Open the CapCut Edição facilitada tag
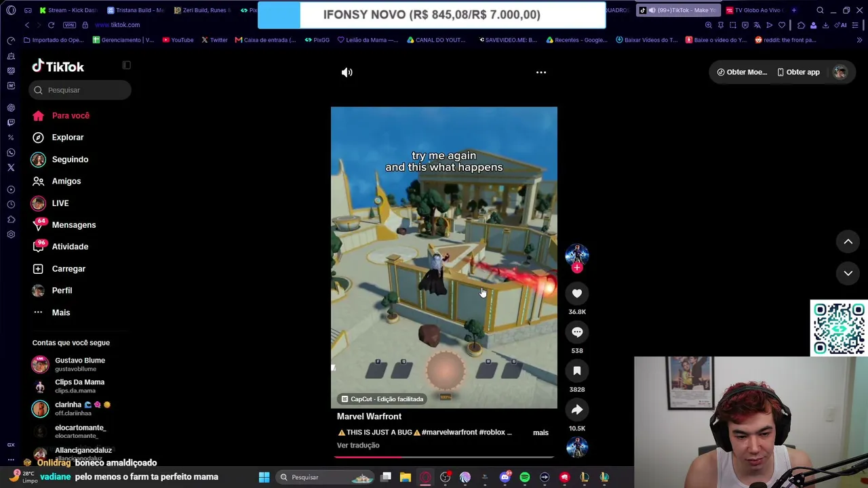The image size is (868, 488). [x=382, y=399]
